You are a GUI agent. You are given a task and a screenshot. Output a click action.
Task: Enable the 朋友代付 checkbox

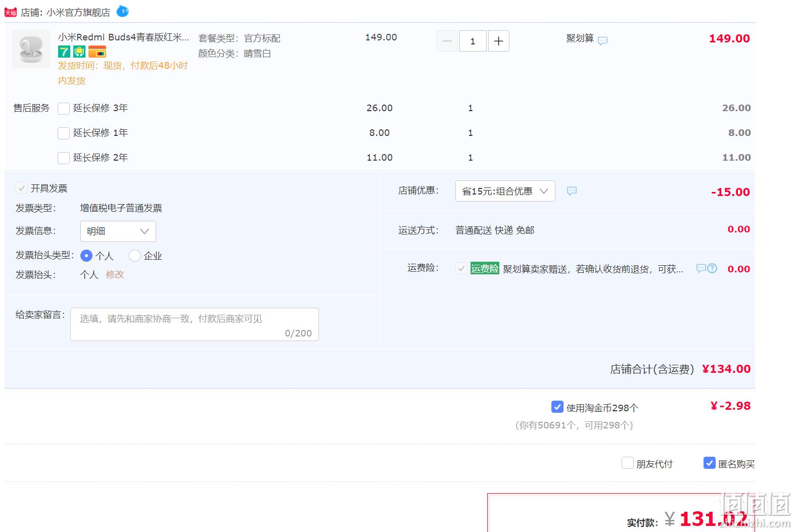coord(628,463)
